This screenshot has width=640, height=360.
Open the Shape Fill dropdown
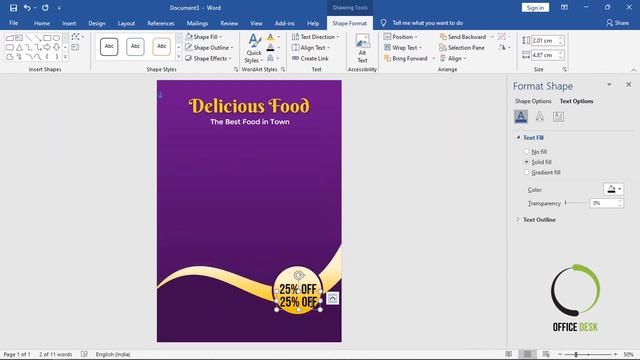click(203, 37)
